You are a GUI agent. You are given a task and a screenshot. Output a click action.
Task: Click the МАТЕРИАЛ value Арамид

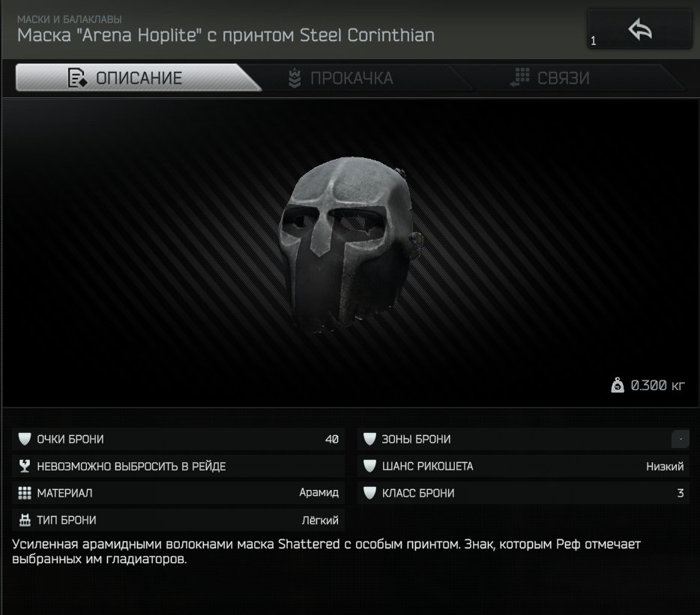[x=319, y=493]
